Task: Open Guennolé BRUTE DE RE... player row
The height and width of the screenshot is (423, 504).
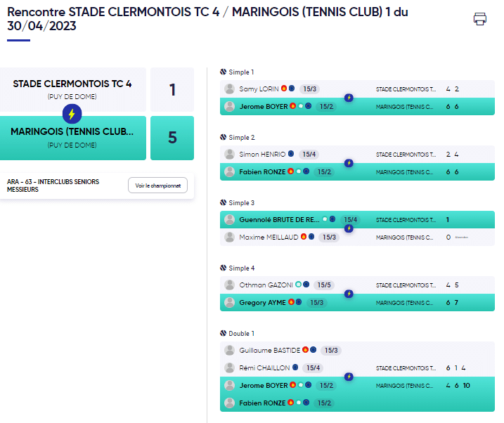Action: click(357, 220)
